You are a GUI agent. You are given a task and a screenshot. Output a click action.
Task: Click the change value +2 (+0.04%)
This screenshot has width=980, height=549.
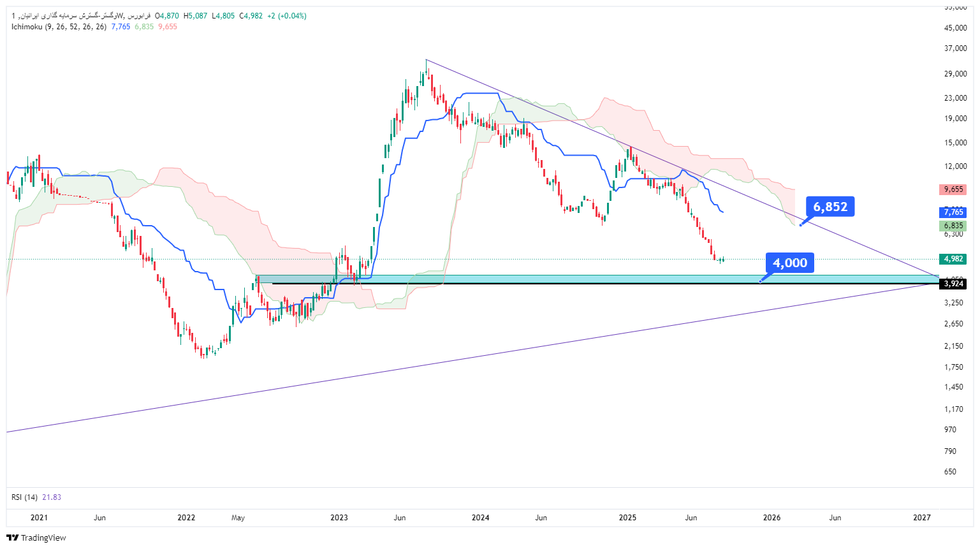[287, 16]
